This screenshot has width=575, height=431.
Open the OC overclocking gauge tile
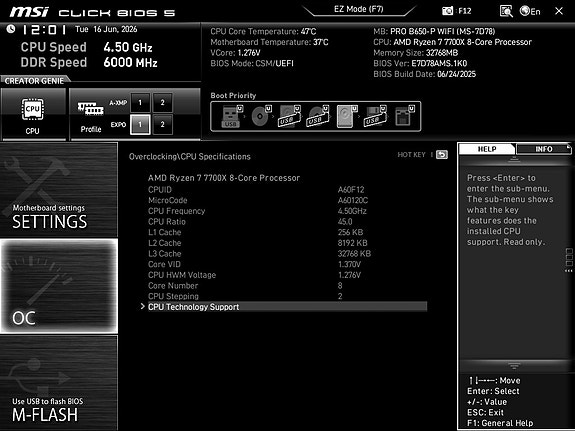click(59, 286)
